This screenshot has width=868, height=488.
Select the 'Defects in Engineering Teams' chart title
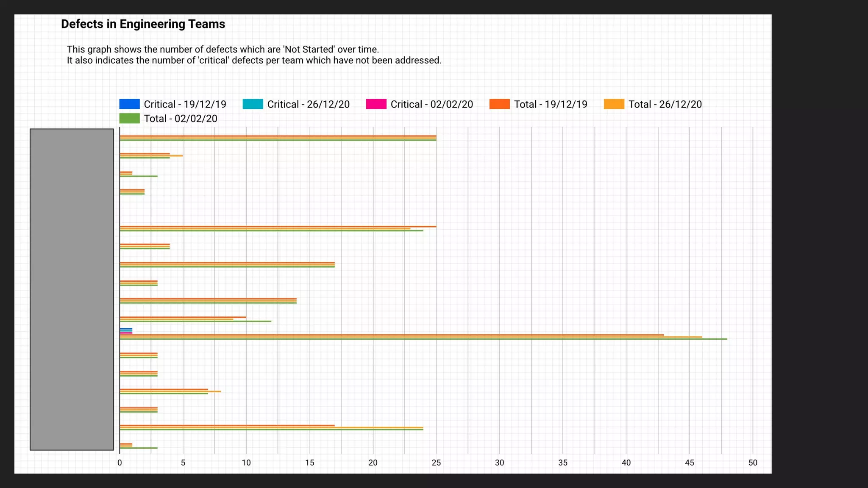(143, 24)
